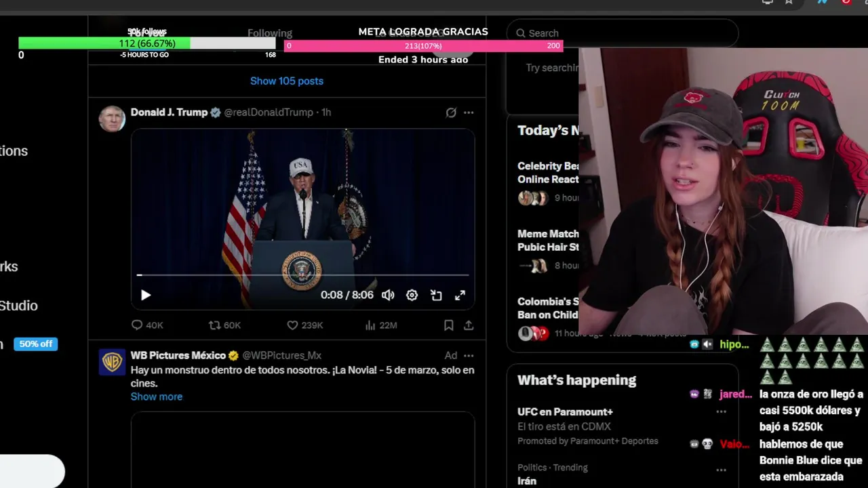
Task: Like the Trump post showing 239K
Action: 305,325
